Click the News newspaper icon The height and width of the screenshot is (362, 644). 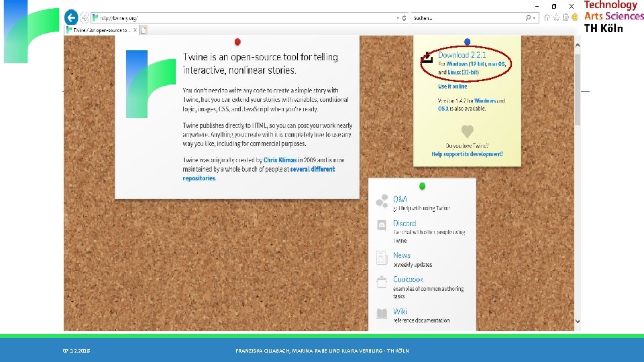tap(382, 257)
